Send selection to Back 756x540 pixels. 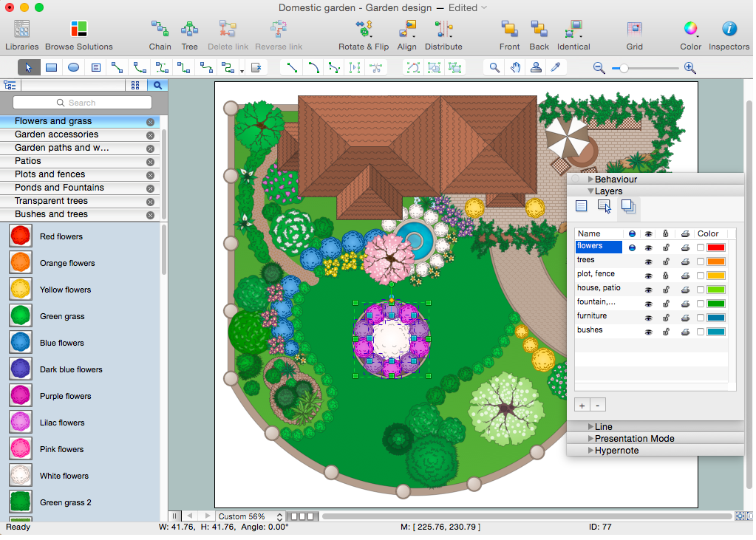[x=539, y=35]
